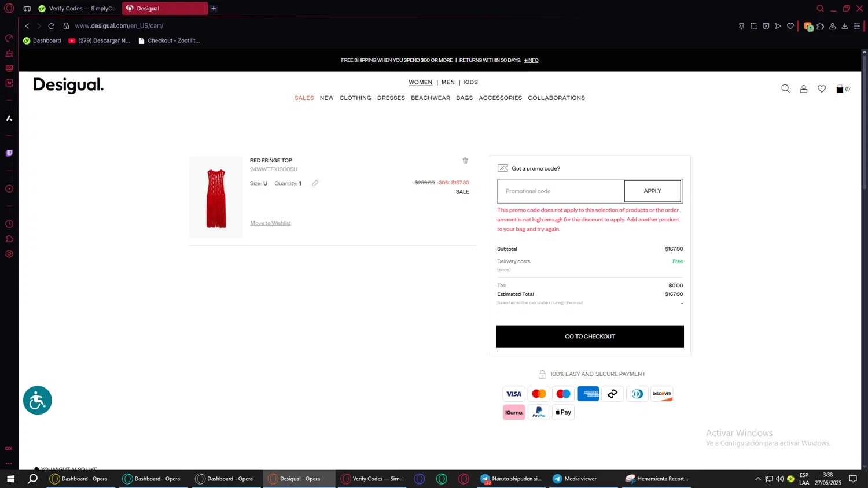Open Windows taskbar search
The image size is (868, 488).
coord(32,479)
